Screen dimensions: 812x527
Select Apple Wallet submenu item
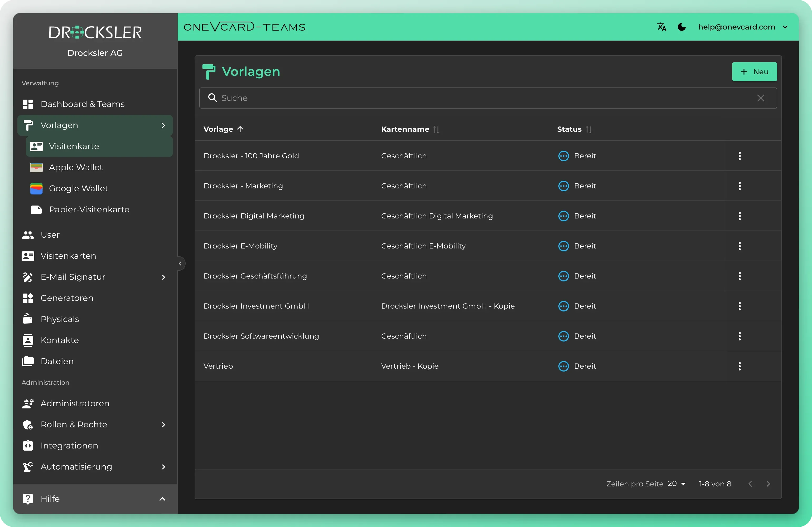99,168
